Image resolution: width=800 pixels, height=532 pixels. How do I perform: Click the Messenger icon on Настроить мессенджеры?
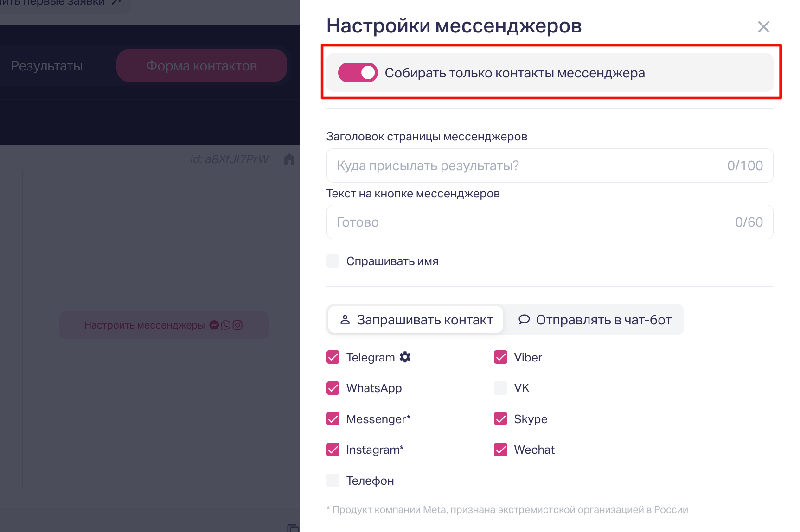tap(214, 325)
